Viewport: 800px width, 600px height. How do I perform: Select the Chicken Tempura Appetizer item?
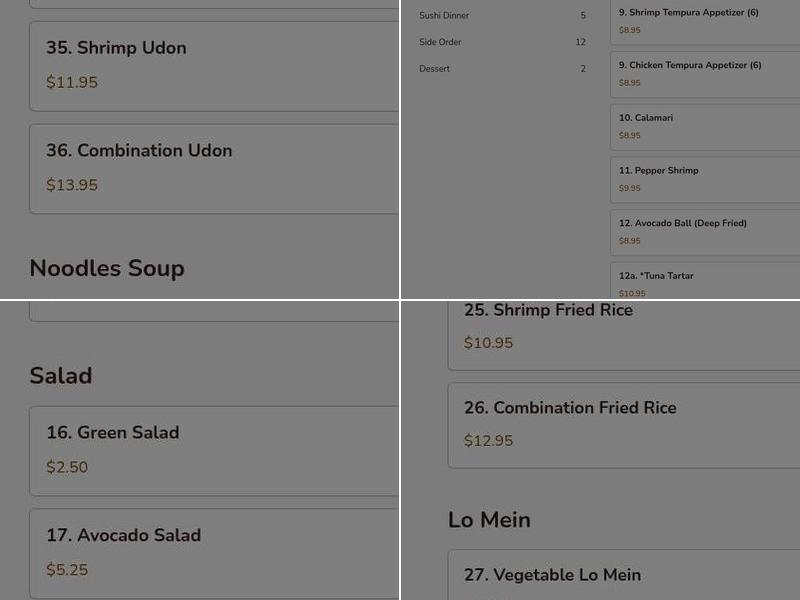coord(690,66)
